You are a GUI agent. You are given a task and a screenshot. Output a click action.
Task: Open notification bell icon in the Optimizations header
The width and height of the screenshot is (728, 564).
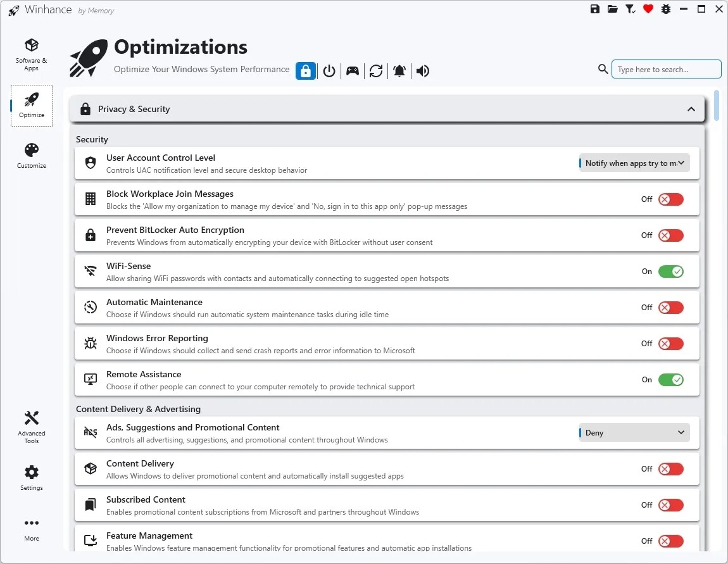399,71
